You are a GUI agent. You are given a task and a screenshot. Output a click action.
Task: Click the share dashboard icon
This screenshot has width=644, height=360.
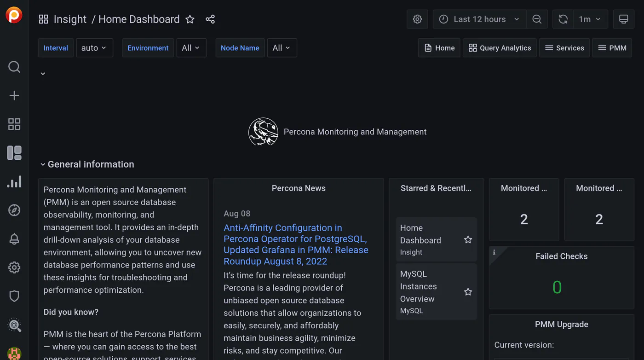pyautogui.click(x=210, y=19)
